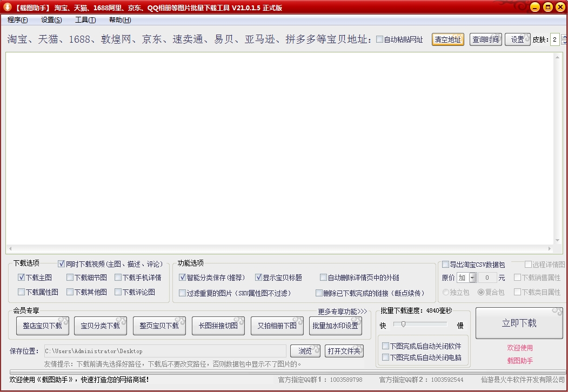Open 长图拼接切图 image stitching tool
Image resolution: width=568 pixels, height=392 pixels.
pyautogui.click(x=218, y=326)
